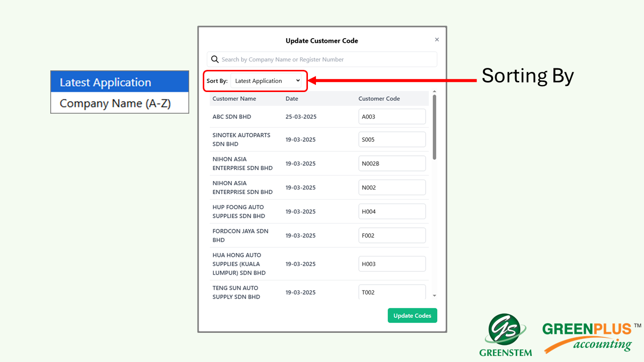Click the scrollbar up arrow
The width and height of the screenshot is (644, 362).
[x=434, y=92]
